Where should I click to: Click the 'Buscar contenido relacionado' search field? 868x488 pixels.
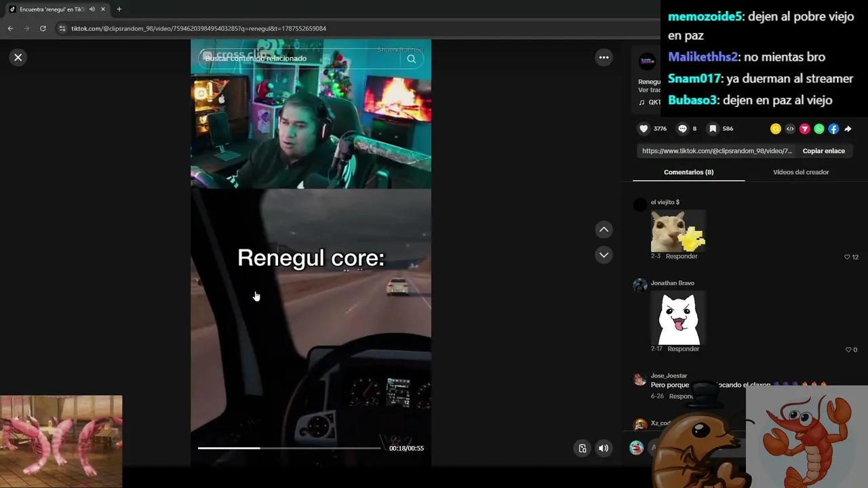(x=302, y=58)
